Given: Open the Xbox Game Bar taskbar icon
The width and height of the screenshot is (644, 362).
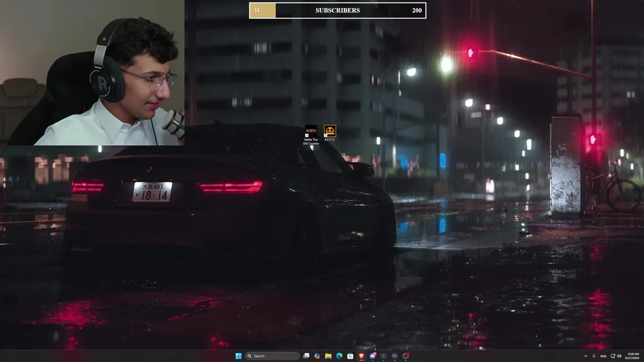Looking at the screenshot, I should (383, 356).
